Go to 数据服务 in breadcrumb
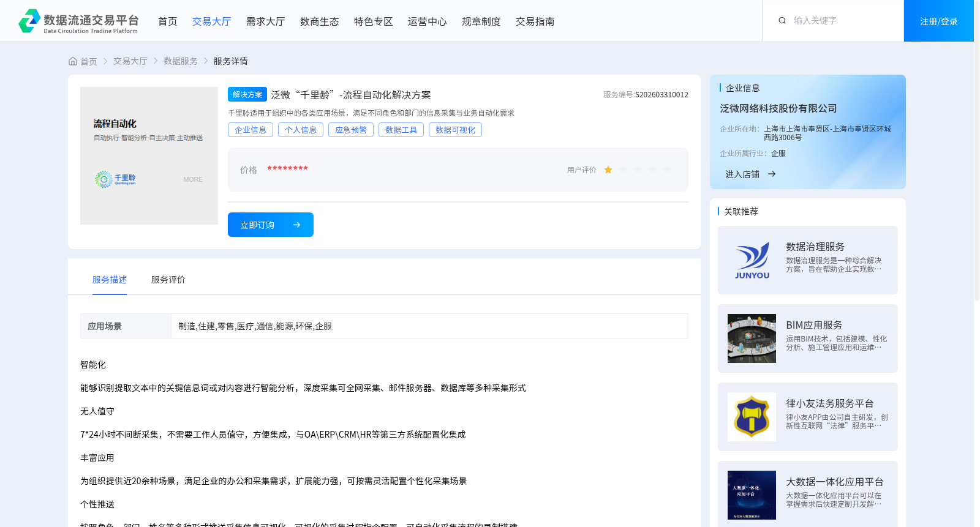Viewport: 980px width, 527px height. (x=181, y=61)
